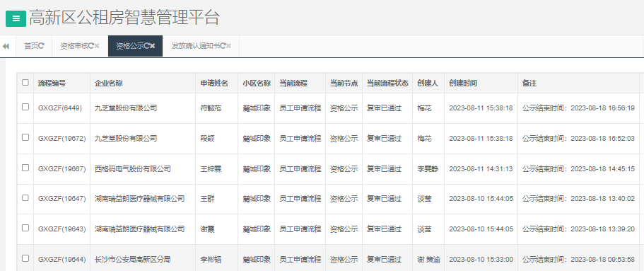Close the 发放确认通知书 tab
644x271 pixels.
228,46
